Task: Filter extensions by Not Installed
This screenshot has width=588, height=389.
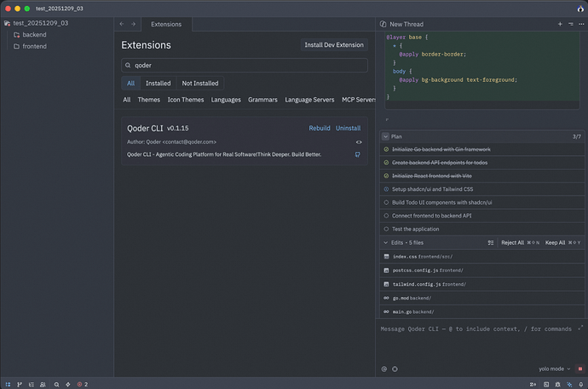Action: [x=199, y=84]
